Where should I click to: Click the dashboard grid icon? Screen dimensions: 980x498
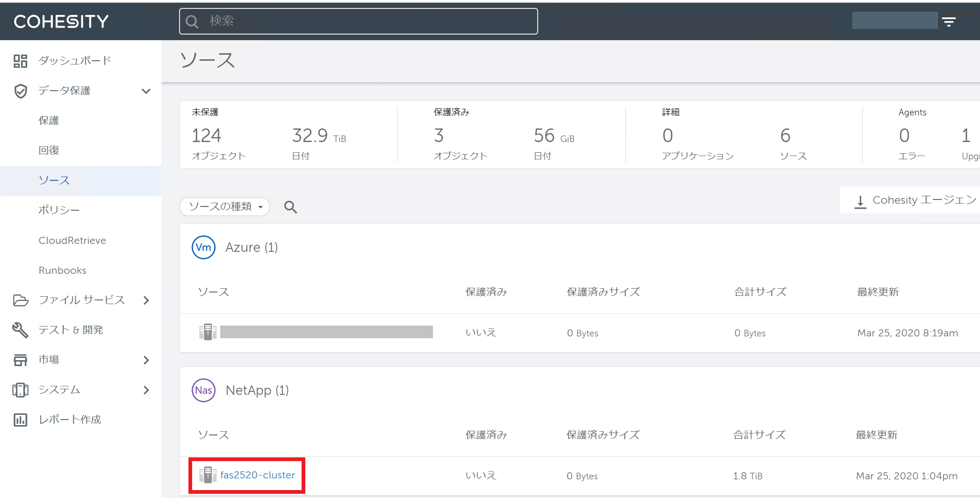click(20, 61)
